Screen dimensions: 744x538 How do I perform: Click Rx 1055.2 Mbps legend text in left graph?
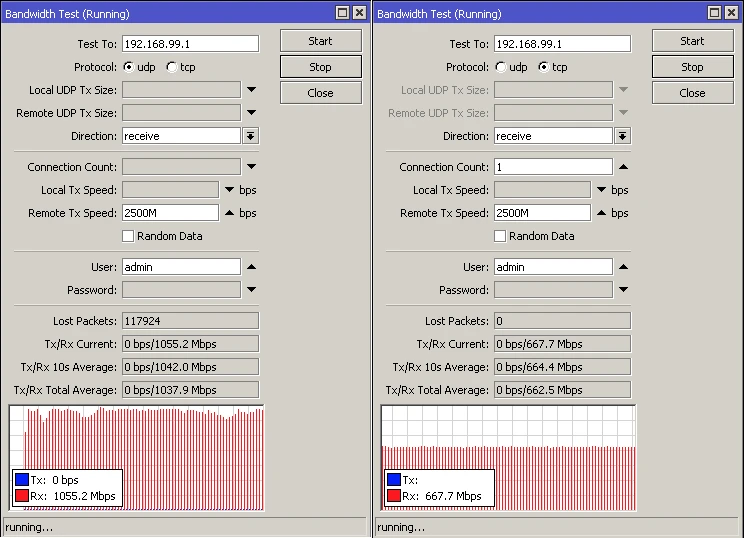(x=73, y=496)
